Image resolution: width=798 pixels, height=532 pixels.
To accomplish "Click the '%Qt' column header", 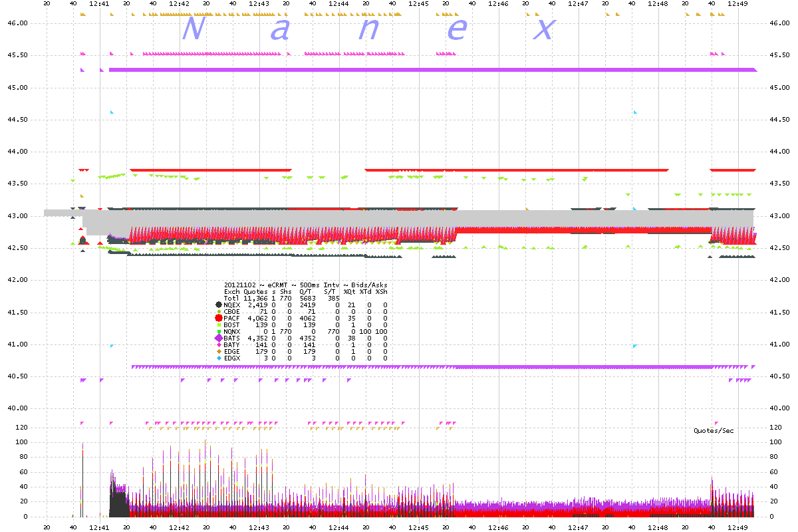I will pos(350,292).
